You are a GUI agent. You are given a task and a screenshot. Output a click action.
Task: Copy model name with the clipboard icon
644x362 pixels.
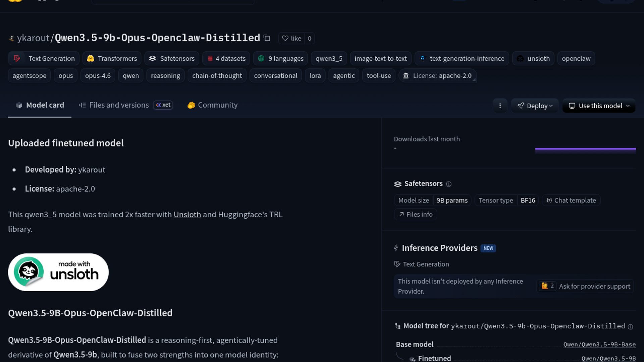tap(267, 38)
